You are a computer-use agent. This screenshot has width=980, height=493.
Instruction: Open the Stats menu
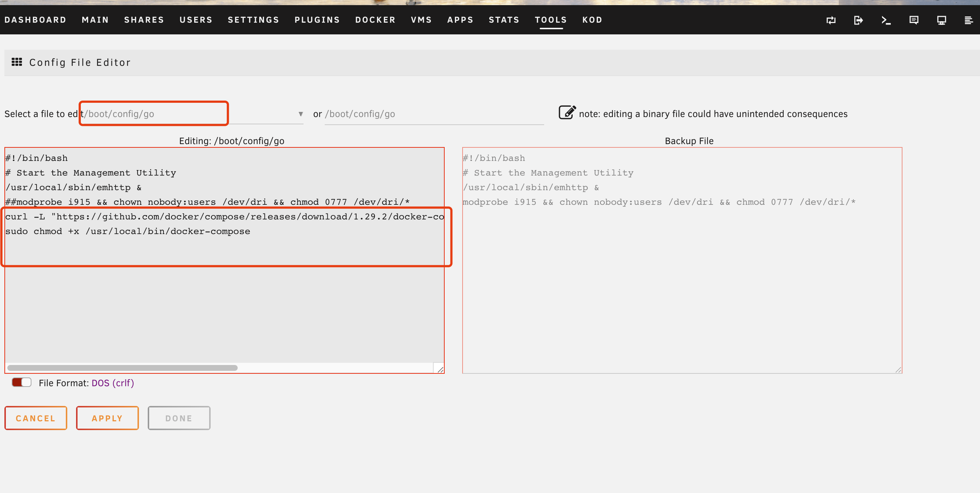point(504,20)
